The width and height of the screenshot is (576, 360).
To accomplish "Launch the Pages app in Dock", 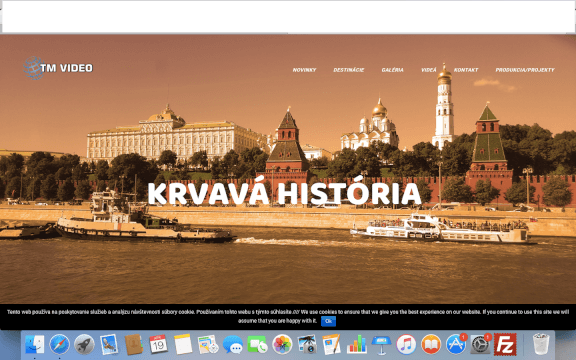I will 332,345.
